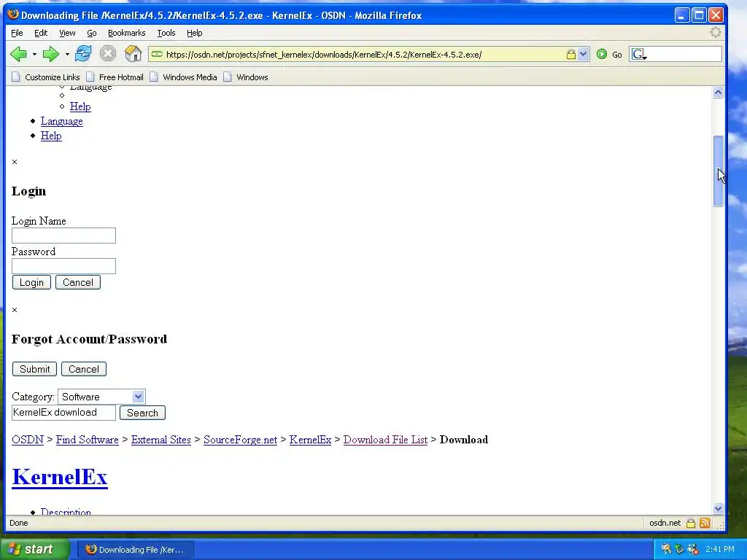This screenshot has height=560, width=747.
Task: Expand the address bar URL dropdown
Action: coord(583,54)
